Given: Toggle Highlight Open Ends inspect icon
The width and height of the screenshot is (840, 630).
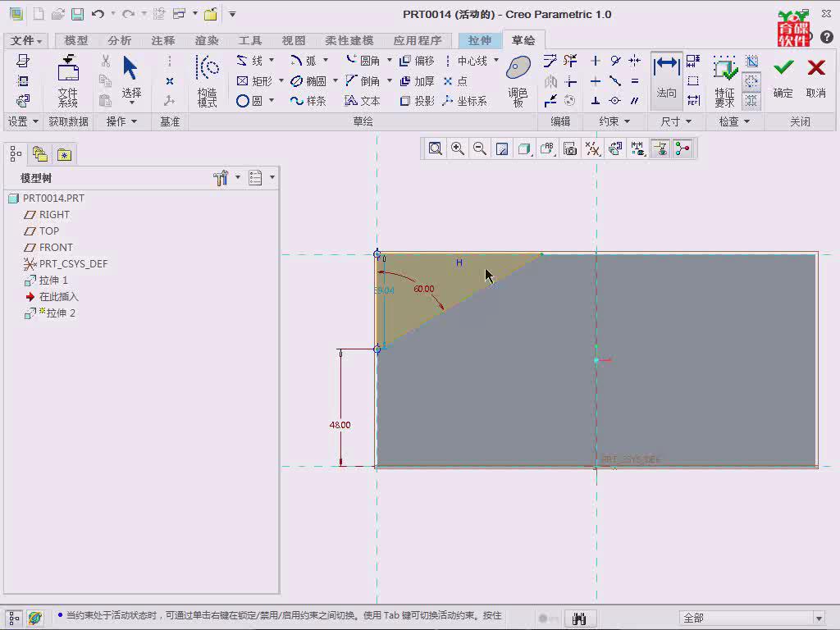Looking at the screenshot, I should (x=751, y=81).
